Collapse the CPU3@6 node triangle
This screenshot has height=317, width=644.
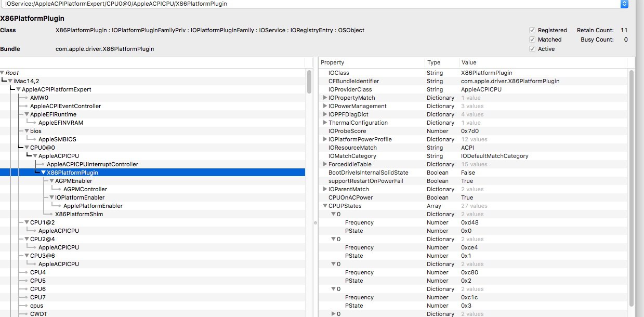pos(27,256)
